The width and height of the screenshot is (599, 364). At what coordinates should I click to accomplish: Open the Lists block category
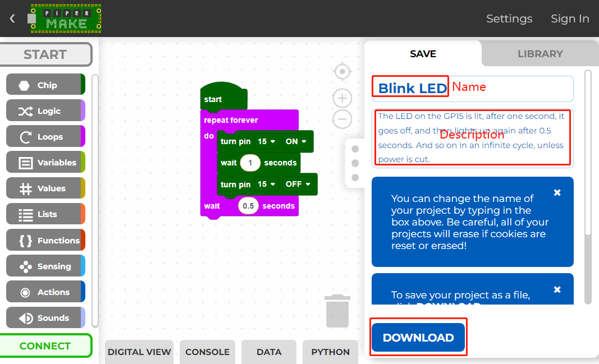coord(45,214)
